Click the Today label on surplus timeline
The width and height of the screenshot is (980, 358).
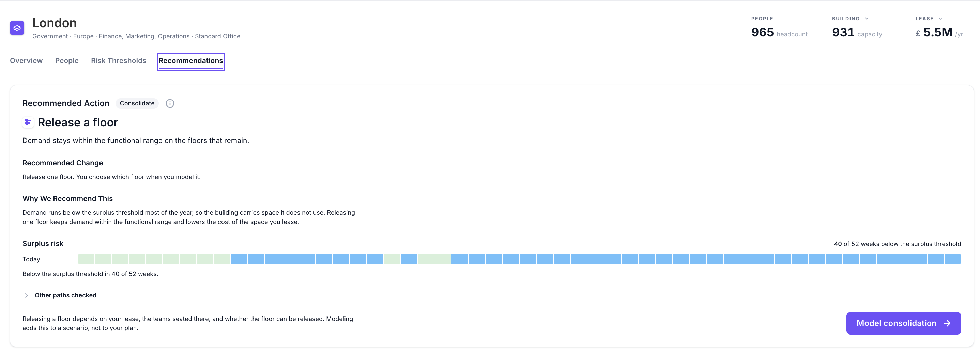[31, 259]
